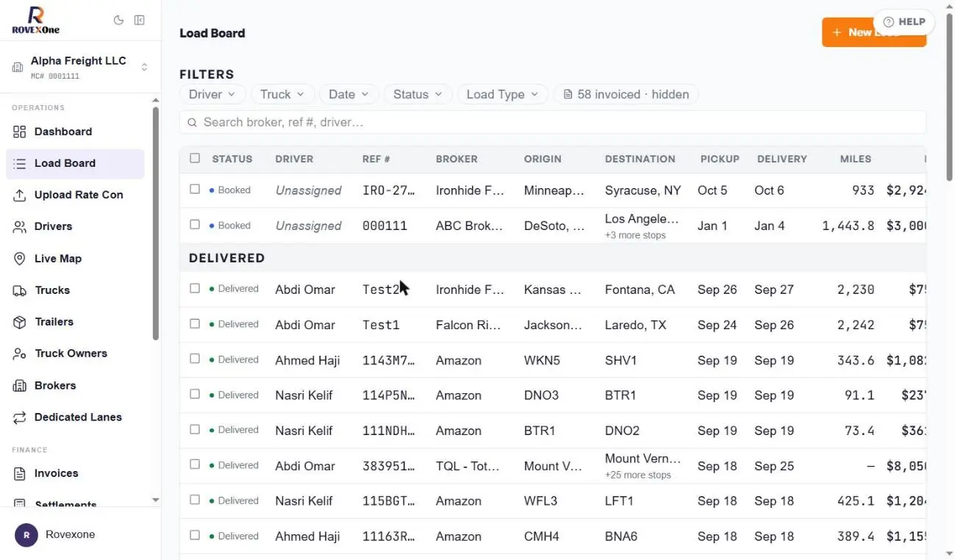
Task: Click the search magnifier icon
Action: pos(192,123)
